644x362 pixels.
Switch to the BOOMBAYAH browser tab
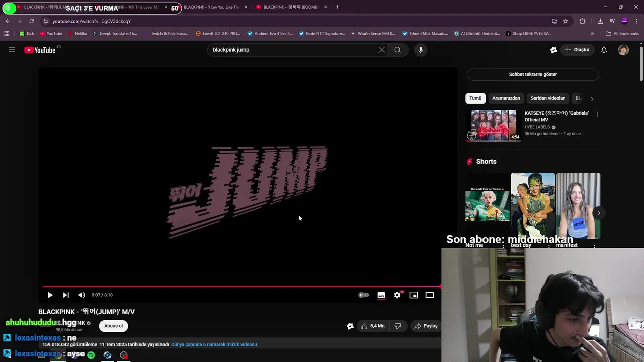click(x=292, y=7)
